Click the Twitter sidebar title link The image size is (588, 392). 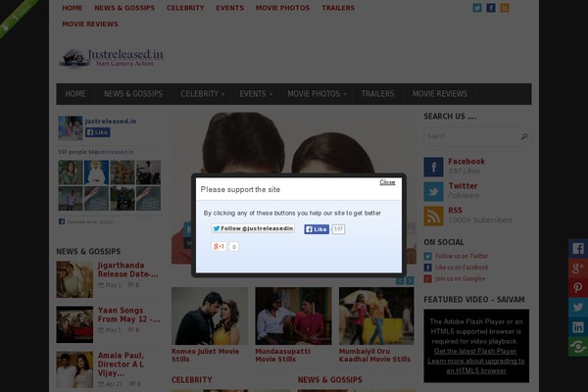coord(464,186)
